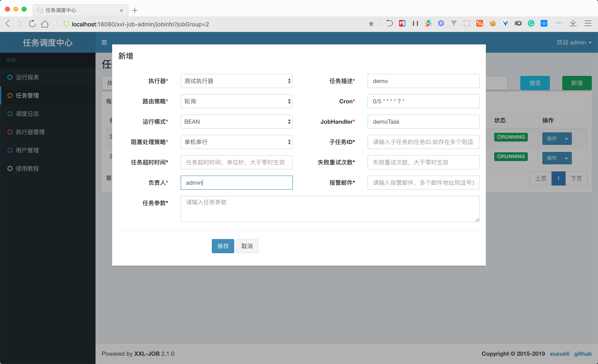Click the shield security icon in address bar
The height and width of the screenshot is (364, 598).
(x=66, y=24)
